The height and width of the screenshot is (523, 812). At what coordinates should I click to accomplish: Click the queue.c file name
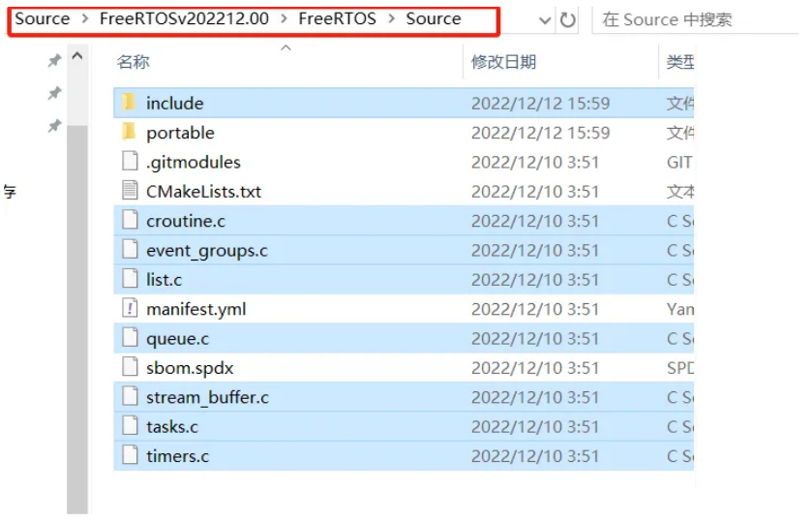(x=178, y=339)
